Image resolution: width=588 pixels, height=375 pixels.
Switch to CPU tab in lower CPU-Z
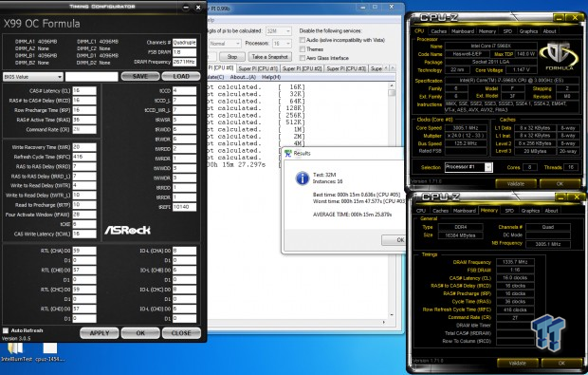coord(421,211)
